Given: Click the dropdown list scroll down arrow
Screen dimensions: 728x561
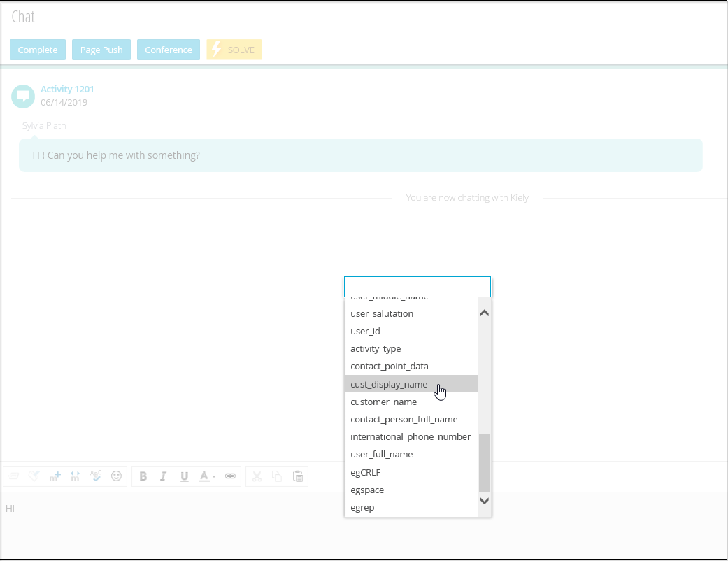Looking at the screenshot, I should (x=484, y=501).
